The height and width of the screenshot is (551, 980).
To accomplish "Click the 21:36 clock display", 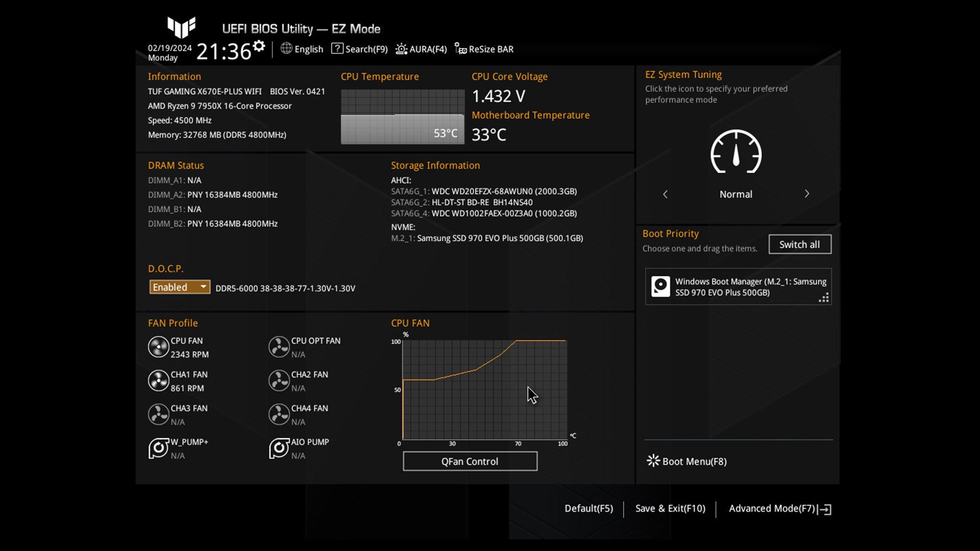I will [224, 52].
